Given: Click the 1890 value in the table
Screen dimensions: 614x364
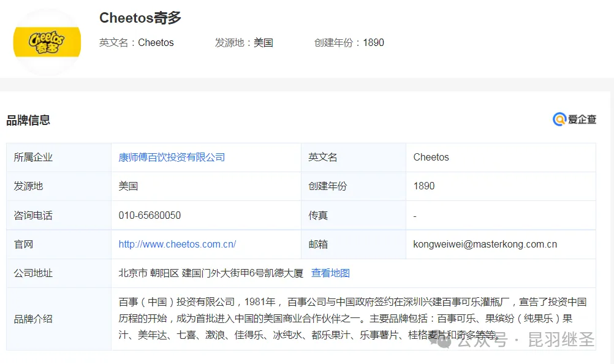Looking at the screenshot, I should click(424, 186).
